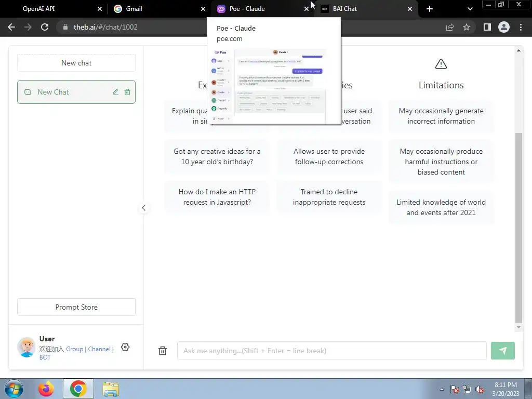Image resolution: width=532 pixels, height=399 pixels.
Task: Click the Limitations heading
Action: [441, 85]
